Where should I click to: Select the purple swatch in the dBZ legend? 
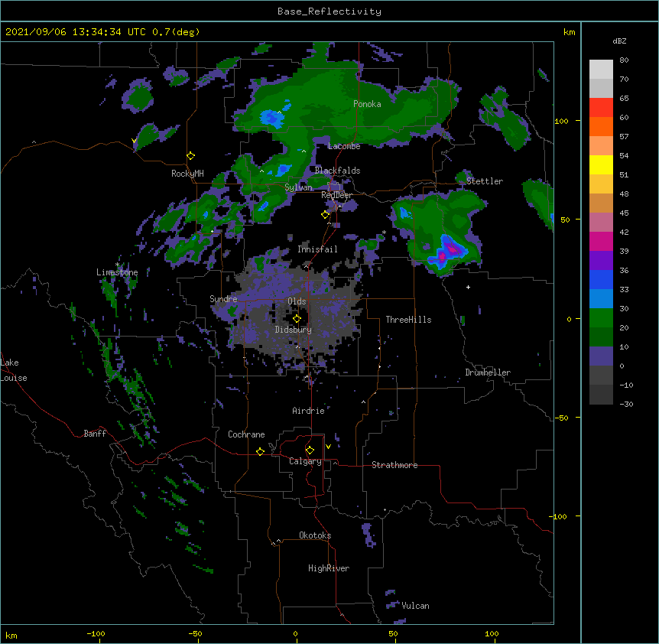coord(601,260)
